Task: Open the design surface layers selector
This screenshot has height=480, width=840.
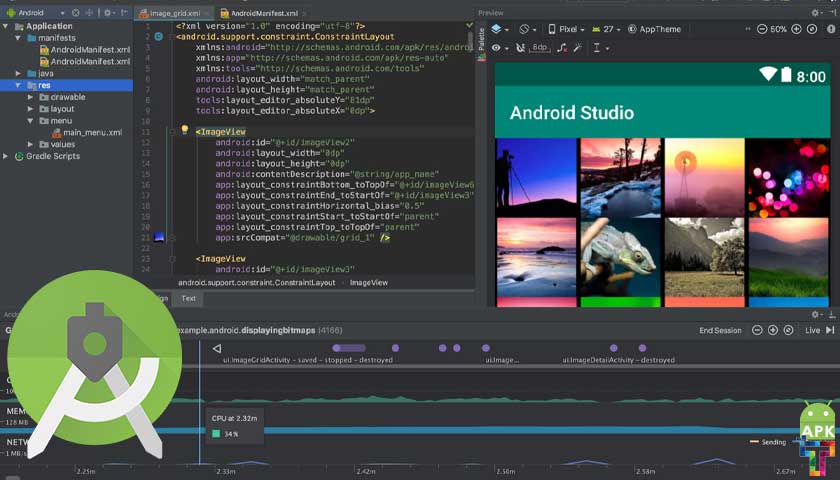Action: coord(499,29)
